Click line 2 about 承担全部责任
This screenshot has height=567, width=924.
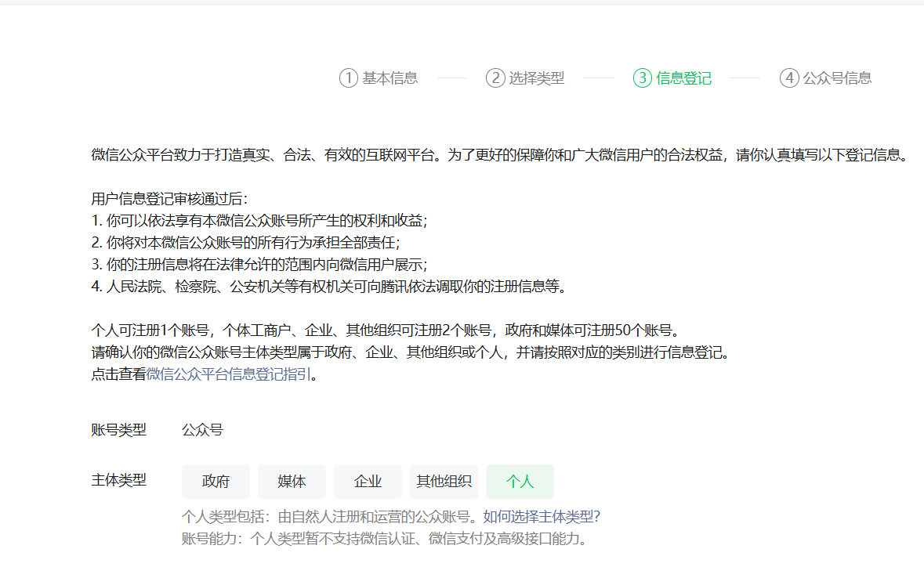coord(245,243)
